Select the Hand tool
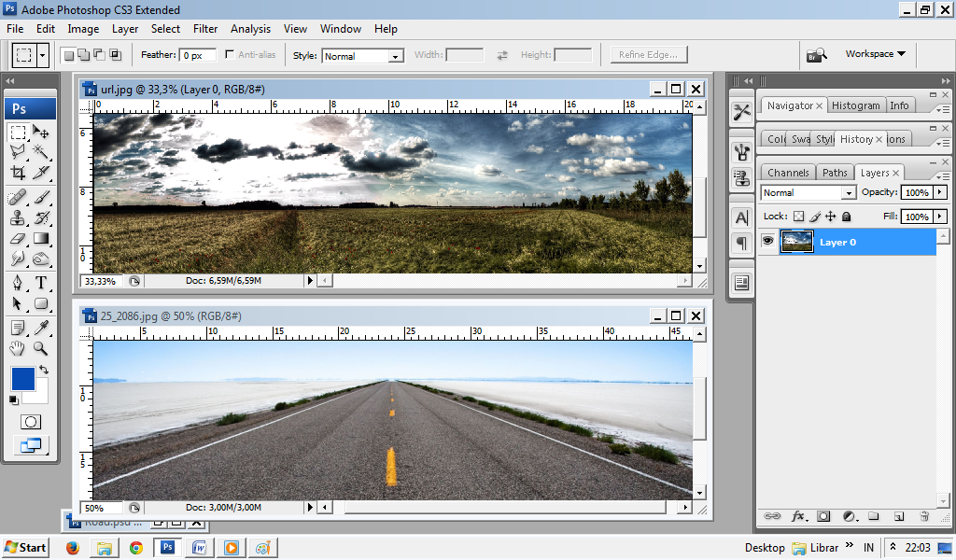 pyautogui.click(x=18, y=348)
